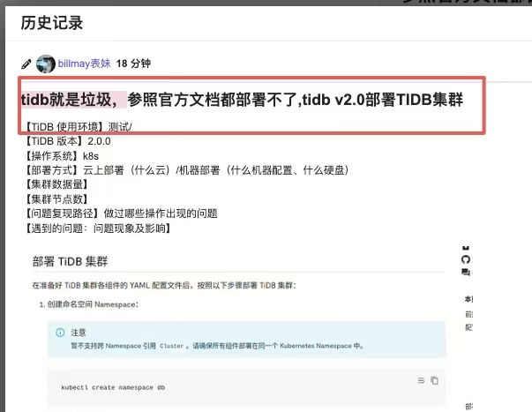
Task: Click the info icon beside 注意
Action: (60, 333)
